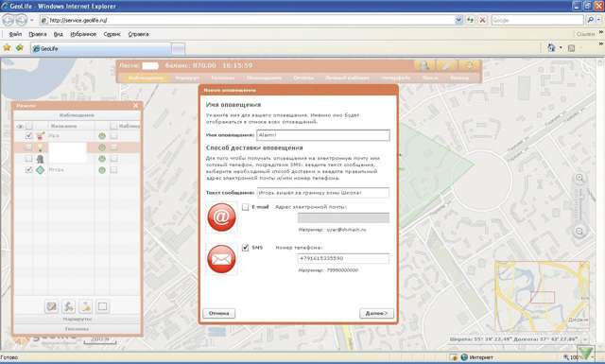Click the Отмена button

(x=218, y=313)
